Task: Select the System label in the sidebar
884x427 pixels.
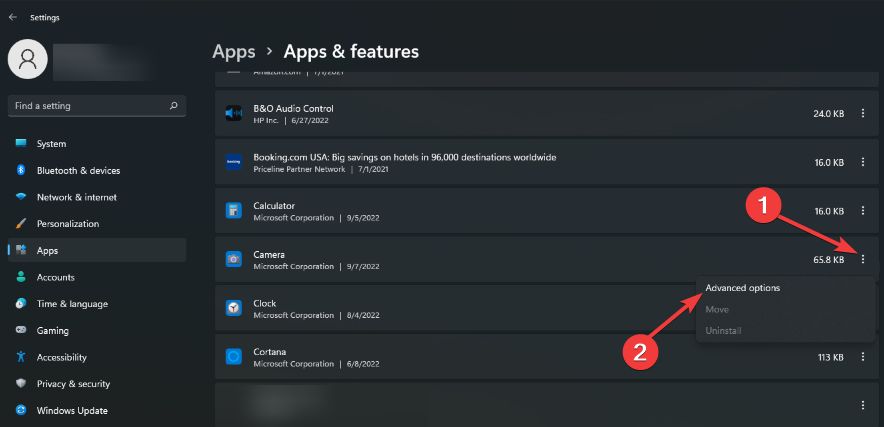Action: tap(51, 144)
